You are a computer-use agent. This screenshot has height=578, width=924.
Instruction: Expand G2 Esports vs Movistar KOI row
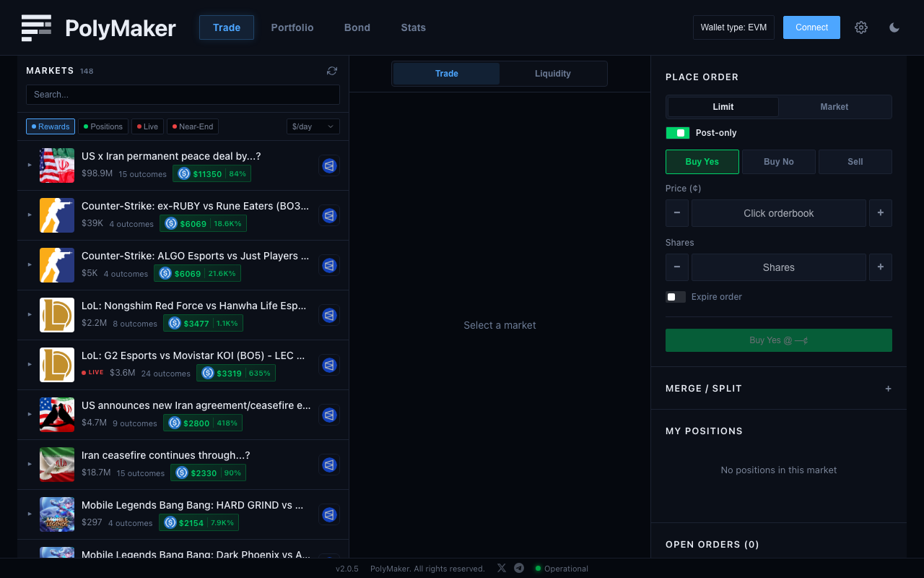[x=30, y=364]
